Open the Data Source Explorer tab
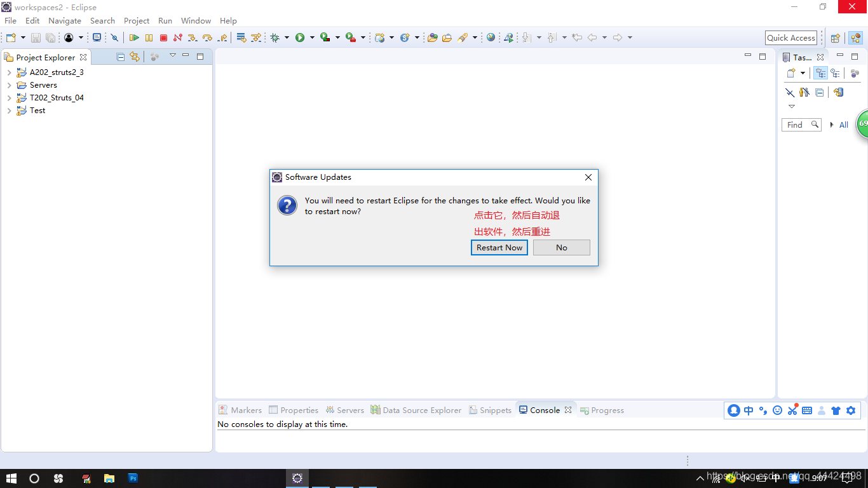The image size is (868, 488). [416, 410]
